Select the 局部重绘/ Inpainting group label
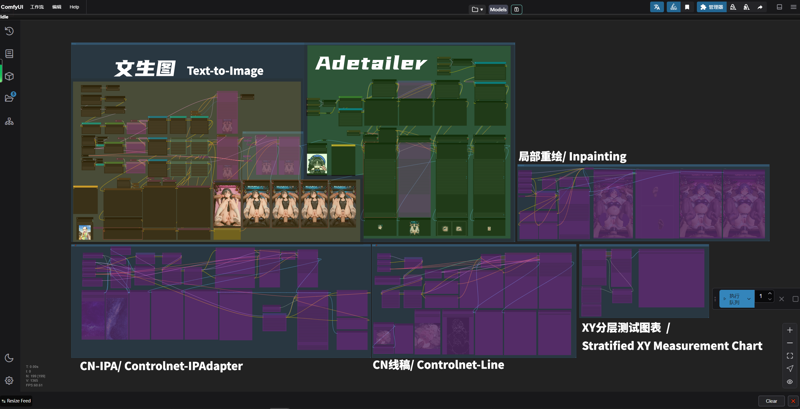800x409 pixels. coord(572,157)
